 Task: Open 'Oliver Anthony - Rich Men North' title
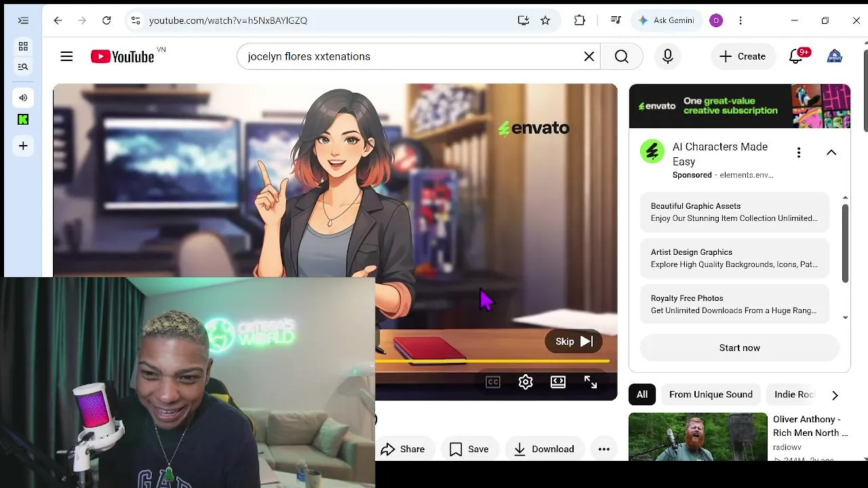810,426
